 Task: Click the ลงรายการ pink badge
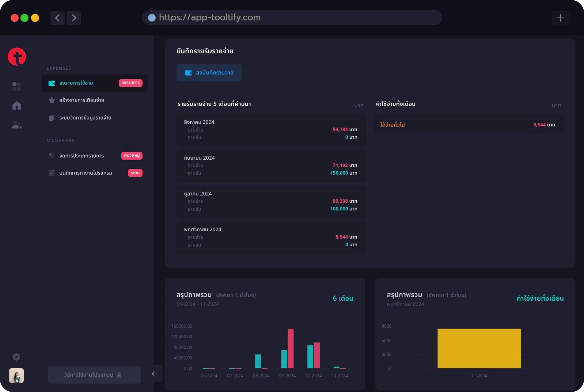pyautogui.click(x=130, y=83)
